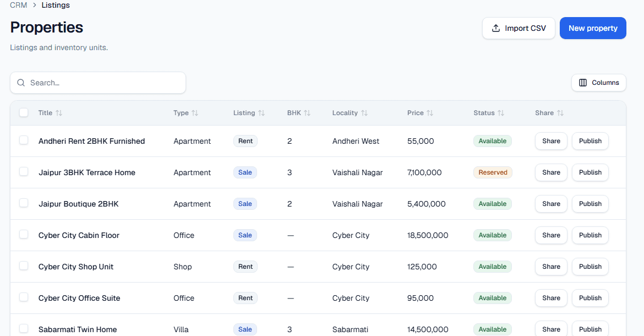The width and height of the screenshot is (644, 336).
Task: Sort by Title column arrows icon
Action: pos(59,113)
